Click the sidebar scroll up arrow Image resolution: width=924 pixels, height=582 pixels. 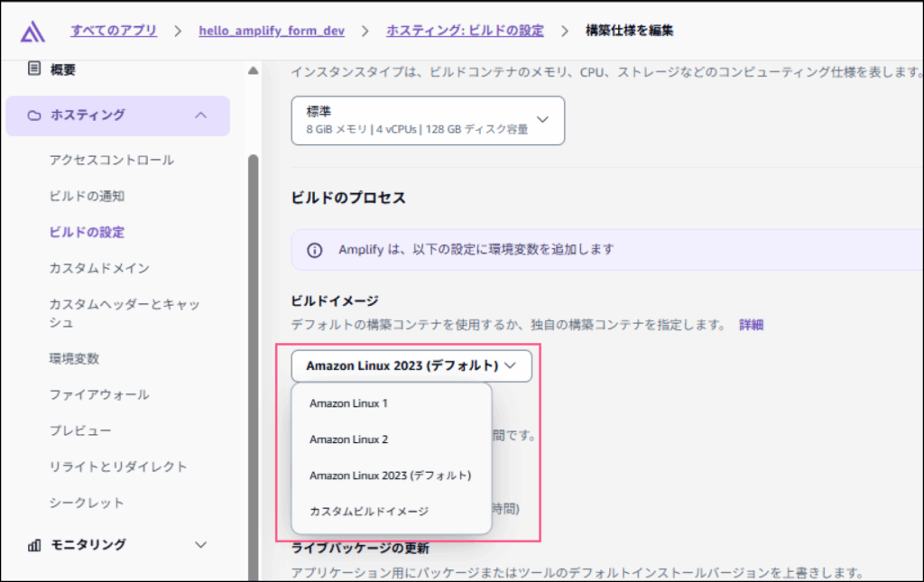tap(253, 71)
